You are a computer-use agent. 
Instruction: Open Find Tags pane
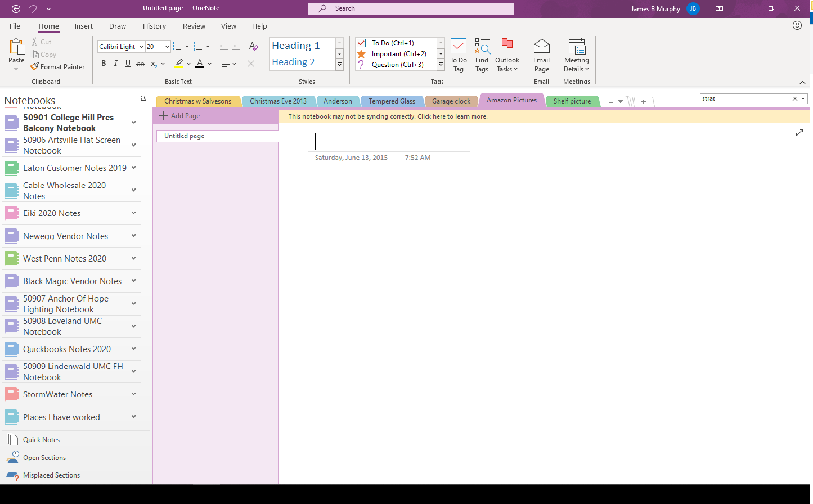coord(482,55)
